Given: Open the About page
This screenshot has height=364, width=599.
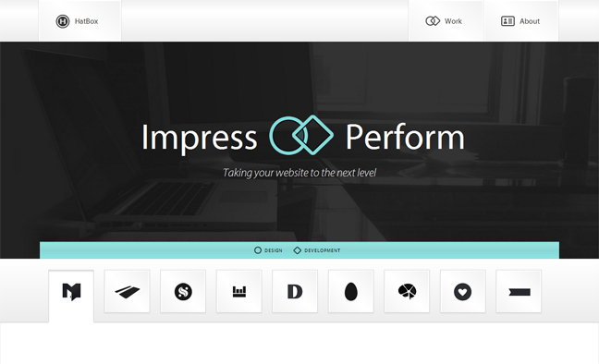Looking at the screenshot, I should pos(521,21).
